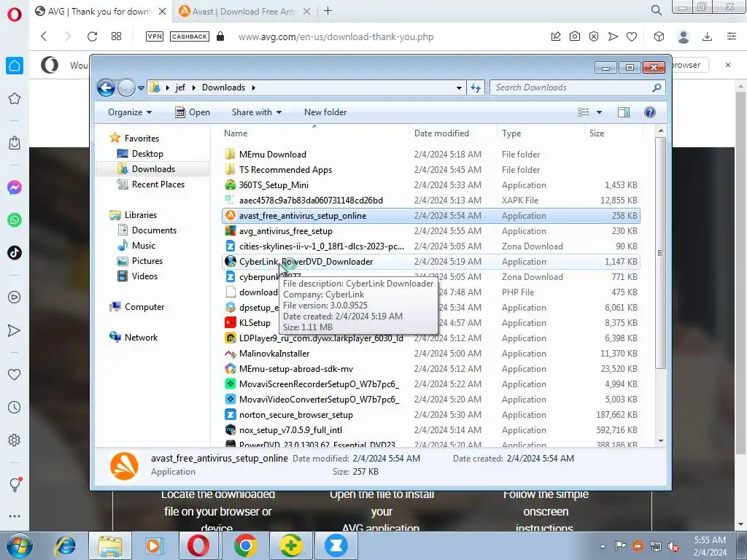
Task: Open Messenger in Opera sidebar
Action: [x=15, y=187]
